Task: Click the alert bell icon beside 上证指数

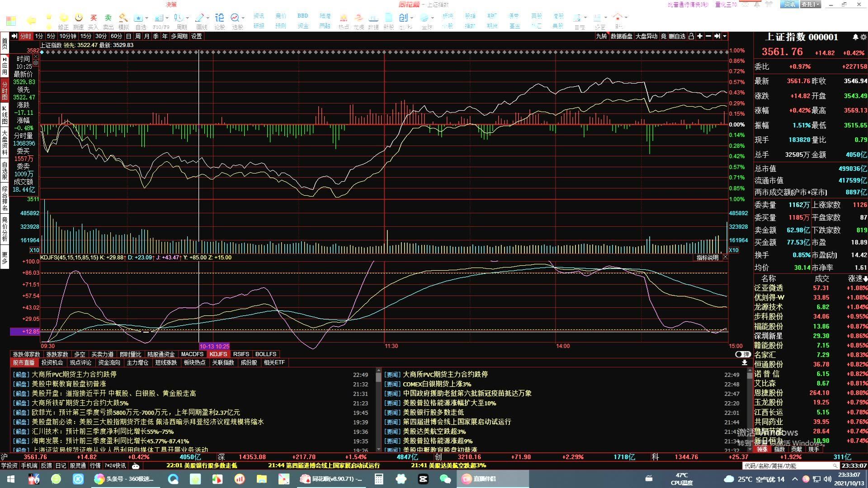Action: pyautogui.click(x=855, y=37)
